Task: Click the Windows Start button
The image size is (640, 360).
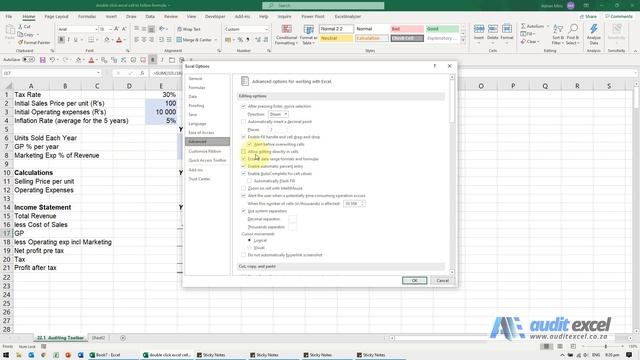Action: (6, 355)
